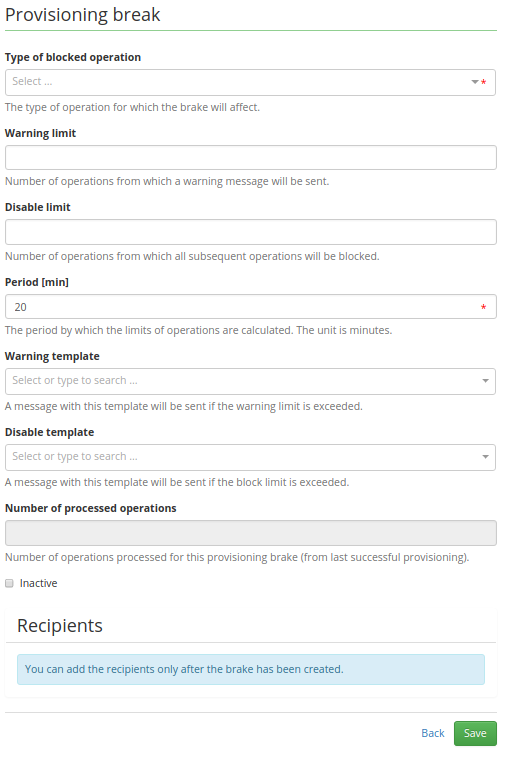Tick the Inactive checkbox
507x764 pixels.
[9, 583]
